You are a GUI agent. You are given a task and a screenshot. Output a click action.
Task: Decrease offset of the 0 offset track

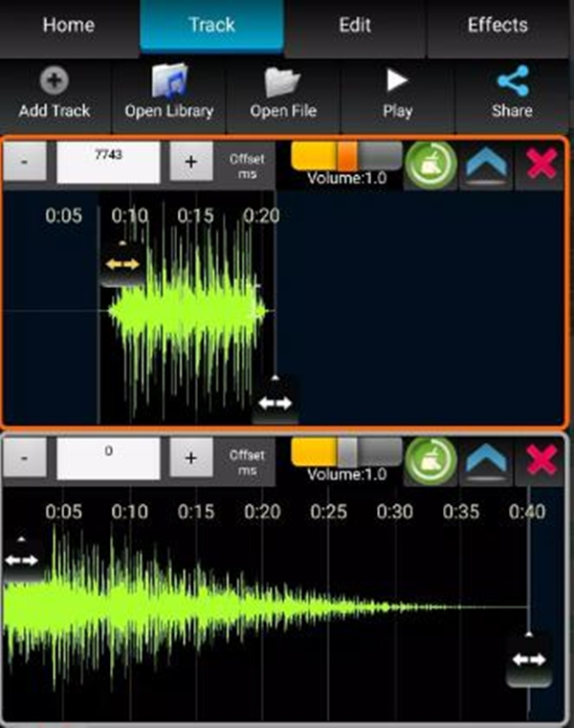point(25,457)
